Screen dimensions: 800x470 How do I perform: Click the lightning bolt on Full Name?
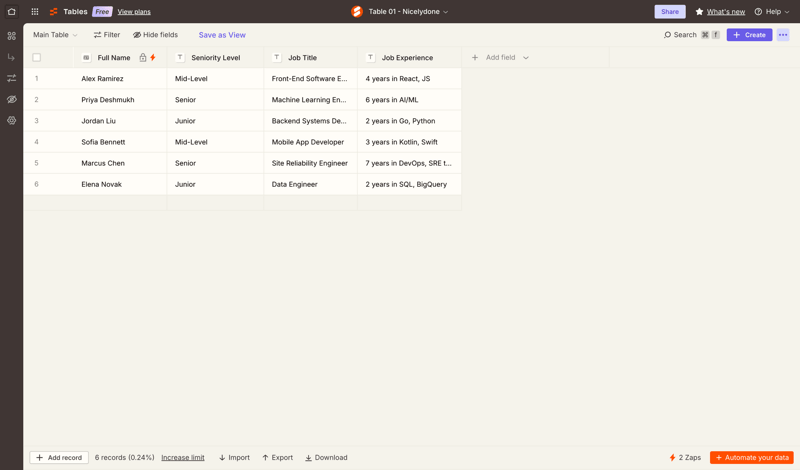[x=153, y=57]
